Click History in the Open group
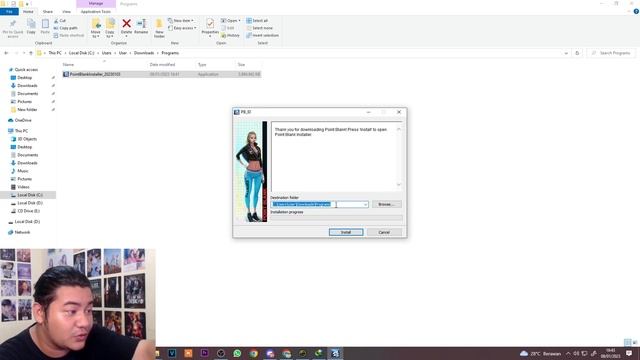 tap(231, 36)
